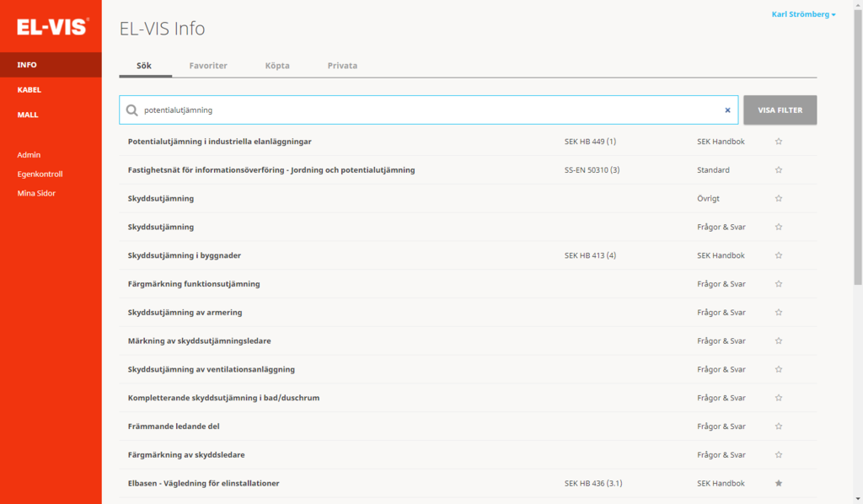Viewport: 863px width, 504px height.
Task: Open 'Märkning av skyddsutjämningsledare' result
Action: click(199, 341)
